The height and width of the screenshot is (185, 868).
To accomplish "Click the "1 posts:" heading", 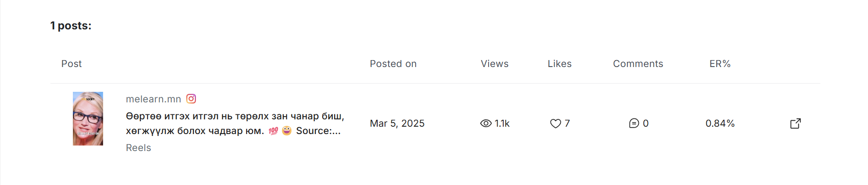I will coord(71,26).
